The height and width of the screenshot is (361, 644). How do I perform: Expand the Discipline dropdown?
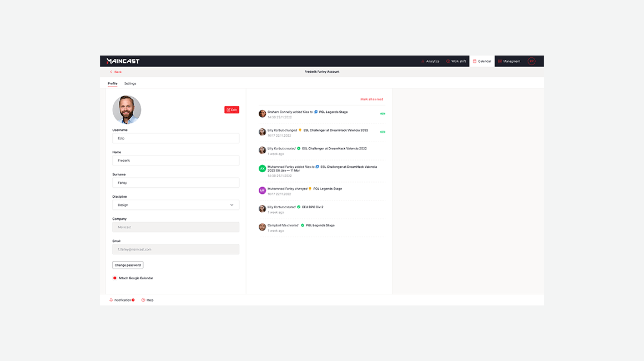(175, 205)
